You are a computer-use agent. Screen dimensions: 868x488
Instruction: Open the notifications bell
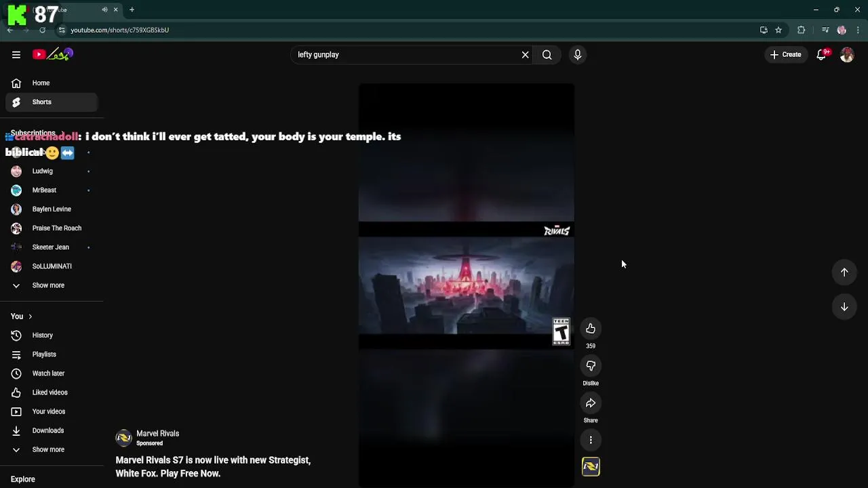[822, 55]
